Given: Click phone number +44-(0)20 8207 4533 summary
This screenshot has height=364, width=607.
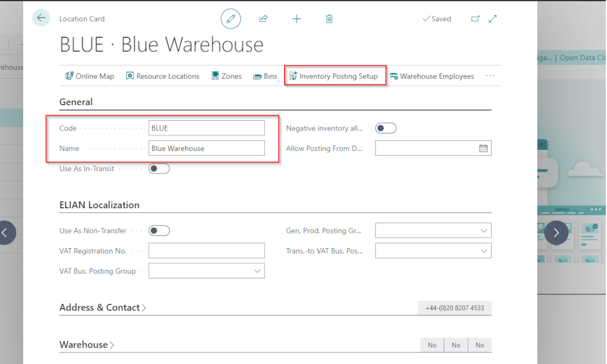Looking at the screenshot, I should [x=455, y=308].
